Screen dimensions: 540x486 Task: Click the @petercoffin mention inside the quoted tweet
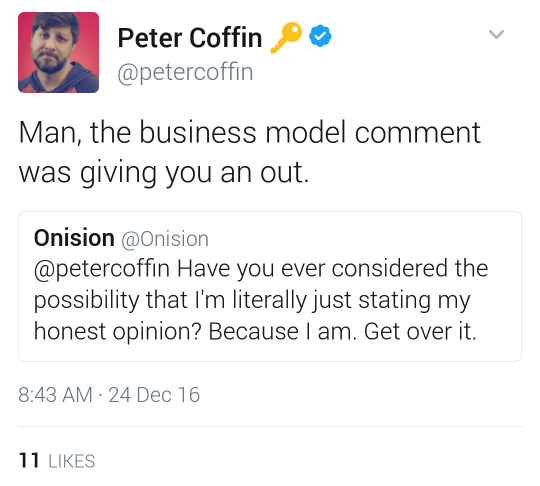(102, 269)
